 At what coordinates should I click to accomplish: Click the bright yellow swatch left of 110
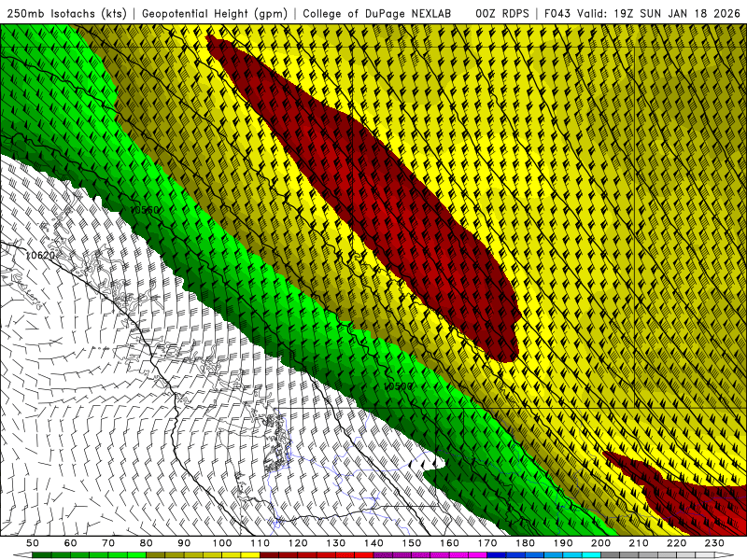250,555
